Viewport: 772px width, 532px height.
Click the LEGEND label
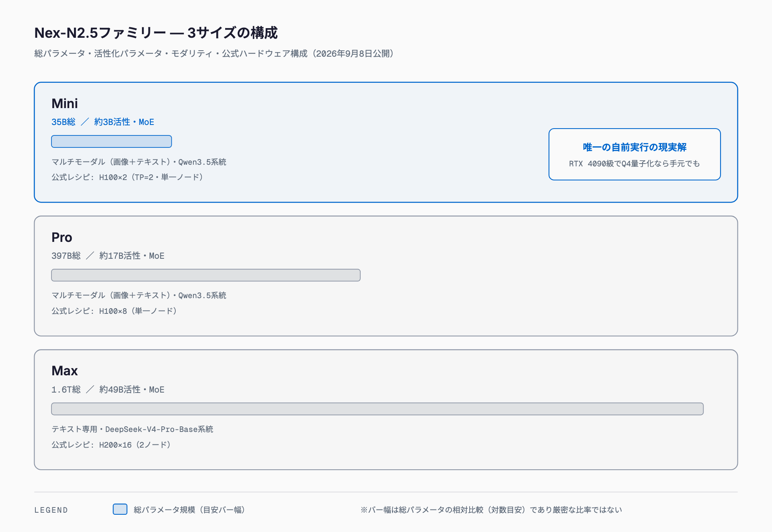coord(51,510)
